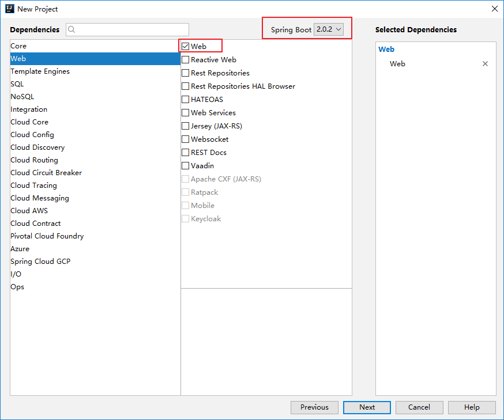Image resolution: width=504 pixels, height=420 pixels.
Task: Click the disabled Ratpack entry
Action: 200,192
